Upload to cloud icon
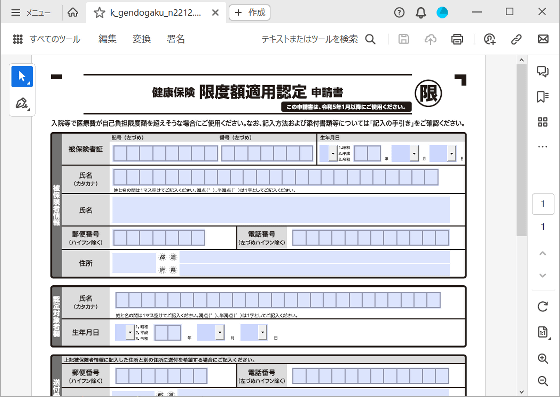This screenshot has width=560, height=397. click(x=430, y=39)
